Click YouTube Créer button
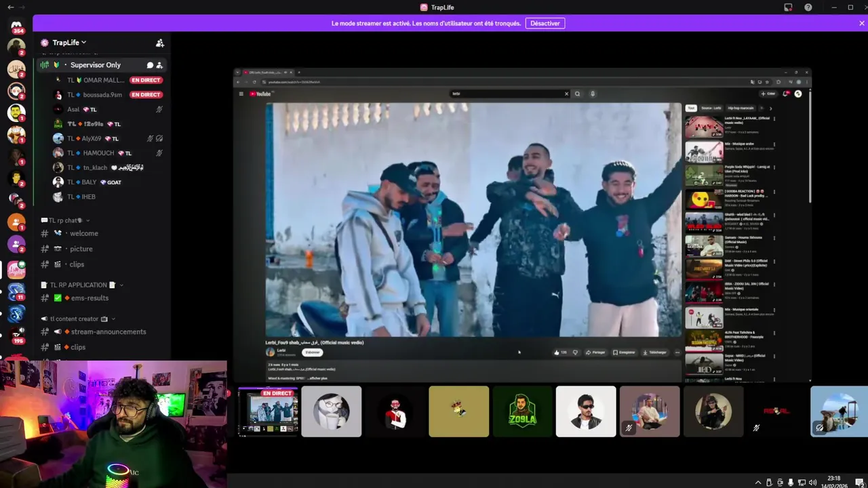The width and height of the screenshot is (868, 488). 768,94
